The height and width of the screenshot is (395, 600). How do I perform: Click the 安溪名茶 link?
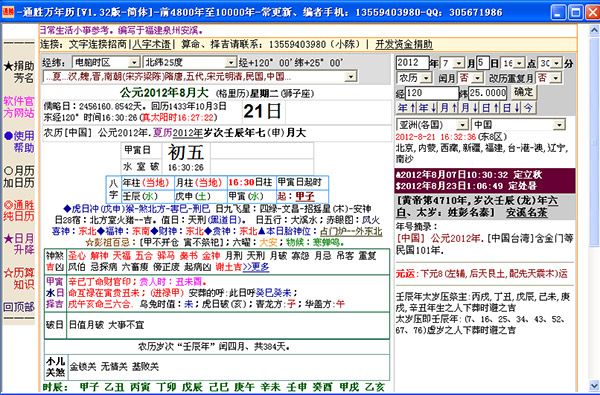(527, 212)
